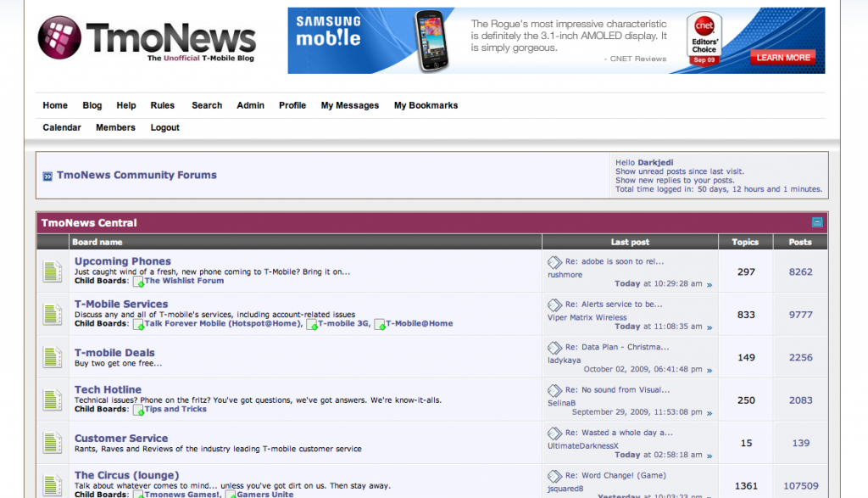868x498 pixels.
Task: Show new replies to your posts
Action: click(x=675, y=180)
